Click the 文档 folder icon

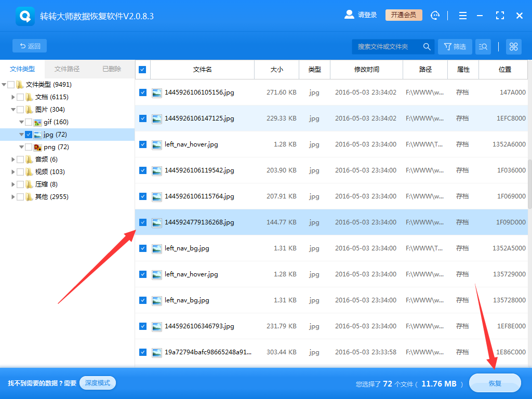coord(29,97)
